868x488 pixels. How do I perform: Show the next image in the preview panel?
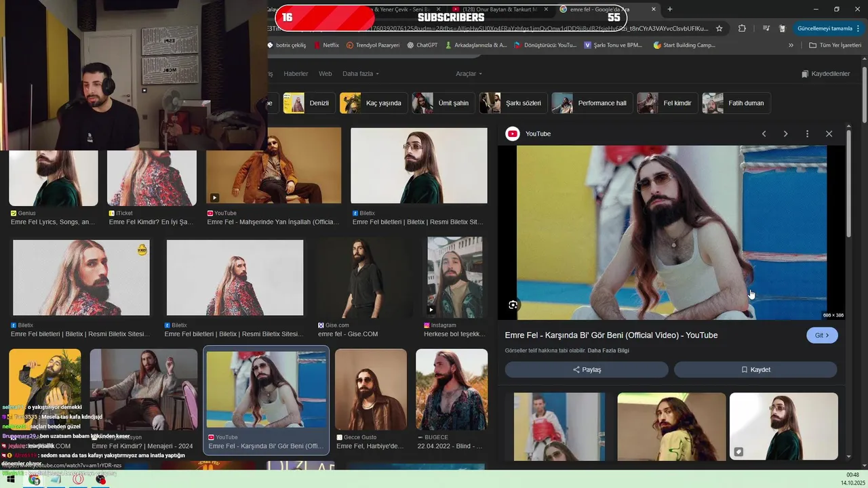point(785,134)
